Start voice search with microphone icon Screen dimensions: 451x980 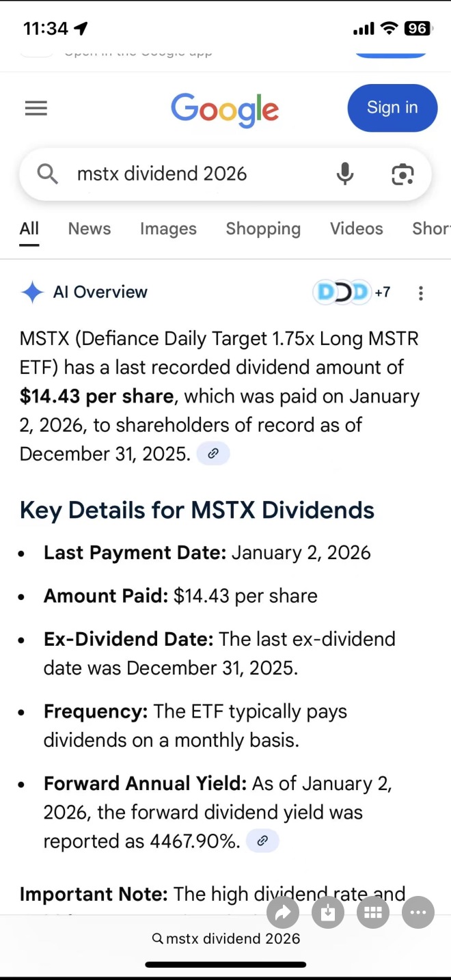(345, 174)
